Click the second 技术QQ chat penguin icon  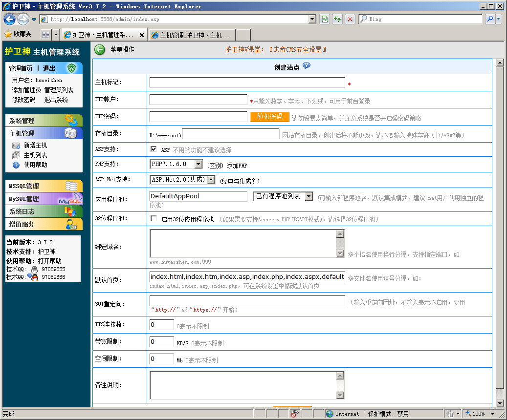33,277
